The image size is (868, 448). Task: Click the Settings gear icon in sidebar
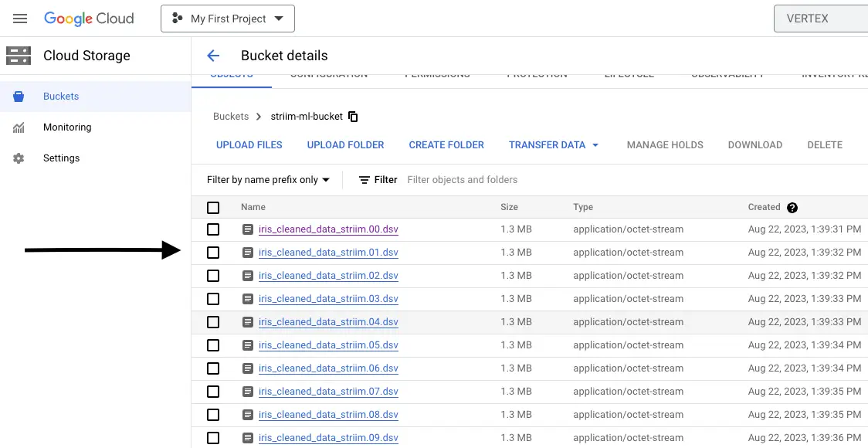click(19, 158)
